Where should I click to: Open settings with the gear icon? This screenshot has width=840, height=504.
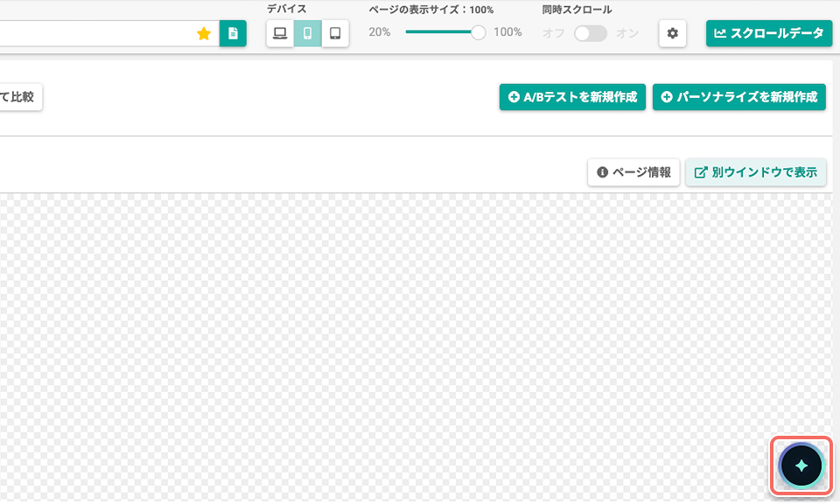click(672, 33)
